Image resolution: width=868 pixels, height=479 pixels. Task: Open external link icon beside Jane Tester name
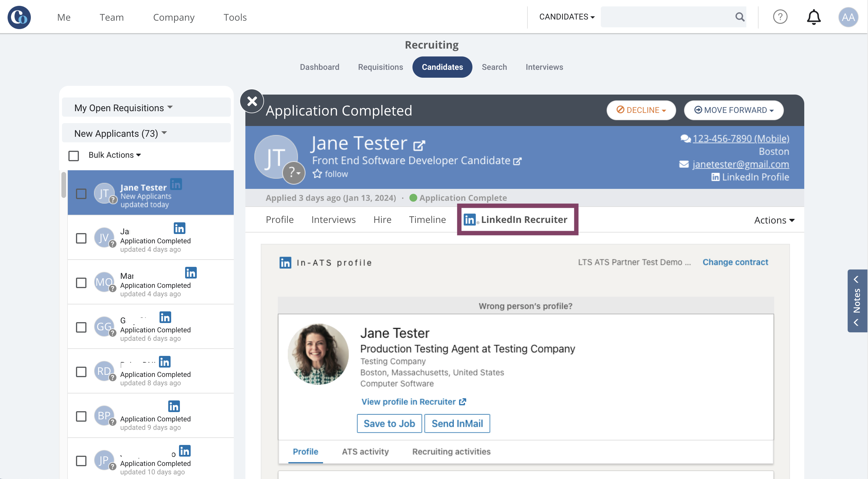tap(419, 146)
